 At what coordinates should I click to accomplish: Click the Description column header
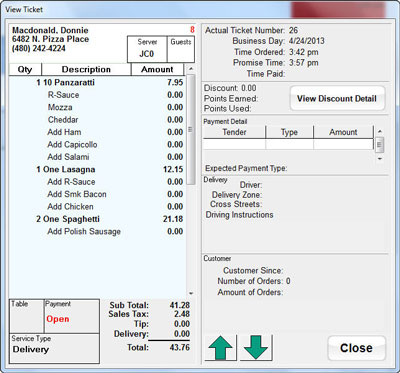pos(86,69)
